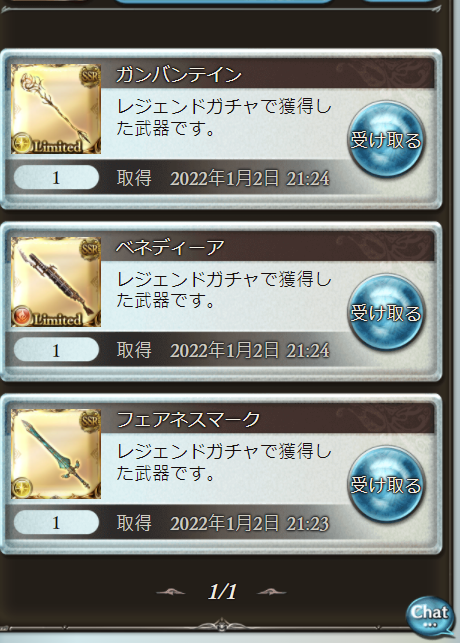The width and height of the screenshot is (460, 643).
Task: Go to next page with right arrow
Action: (x=271, y=592)
